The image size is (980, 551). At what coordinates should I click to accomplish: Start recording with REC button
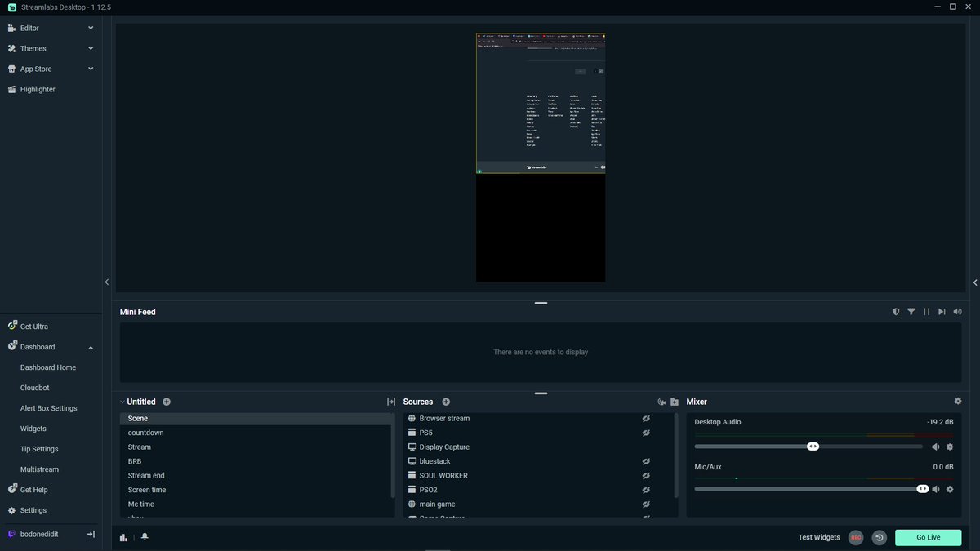pyautogui.click(x=856, y=537)
